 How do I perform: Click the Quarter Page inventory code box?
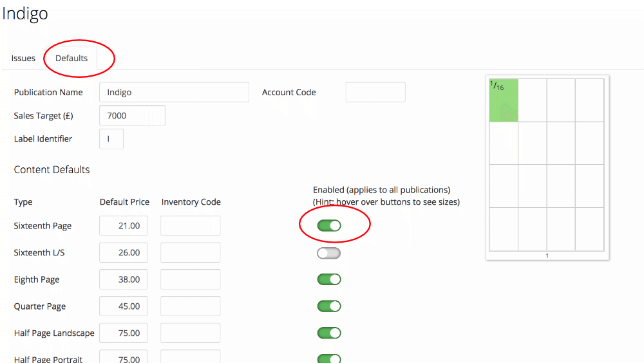[191, 306]
